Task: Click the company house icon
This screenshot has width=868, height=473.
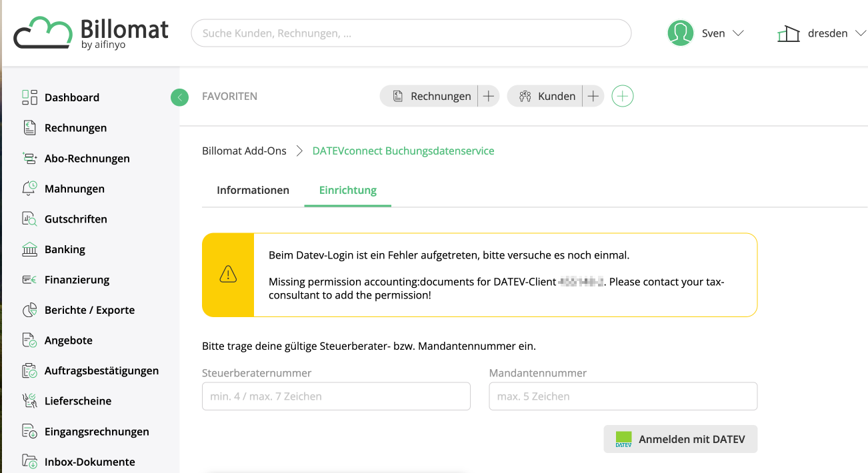Action: [789, 33]
